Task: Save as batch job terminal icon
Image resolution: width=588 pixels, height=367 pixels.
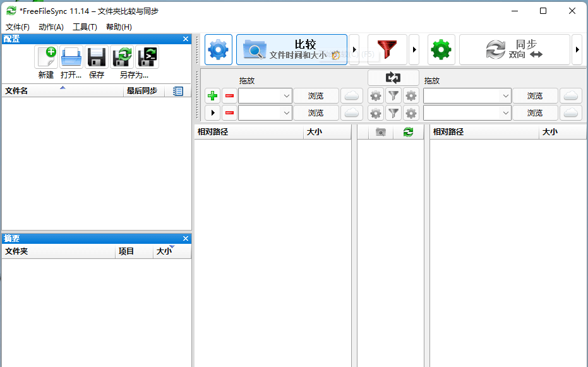Action: (147, 57)
